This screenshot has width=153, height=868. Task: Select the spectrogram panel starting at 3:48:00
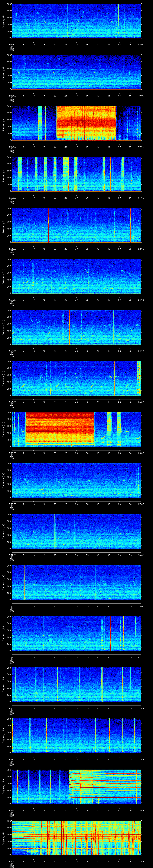[x=77, y=72]
